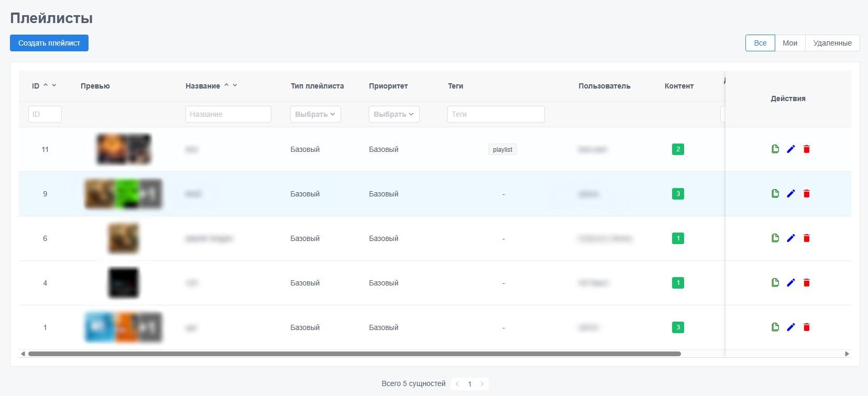868x396 pixels.
Task: Sort ID column ascending arrow
Action: [46, 85]
